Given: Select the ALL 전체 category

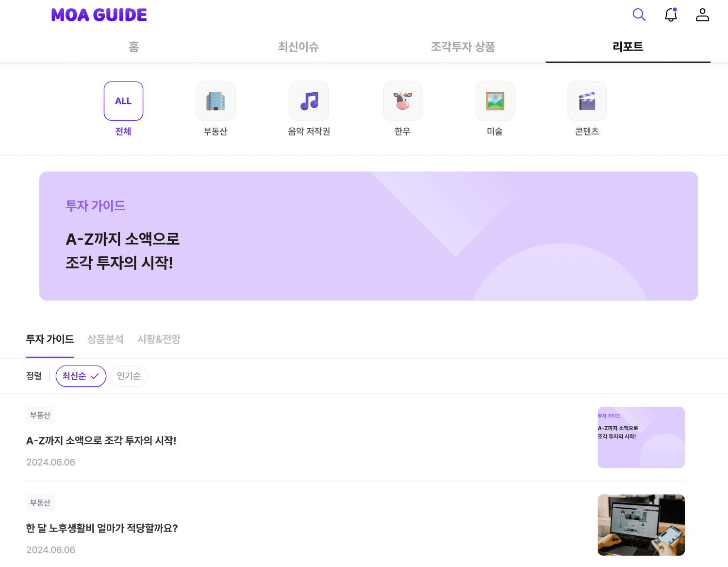Looking at the screenshot, I should coord(123,101).
